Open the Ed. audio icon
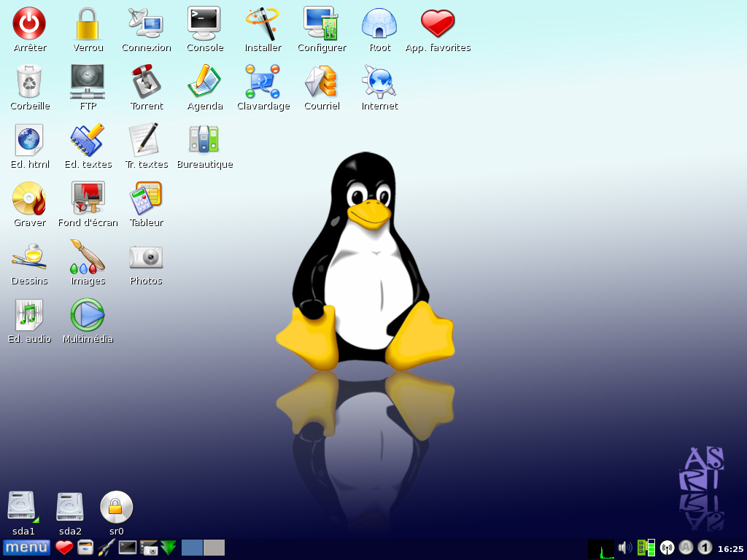 (x=29, y=315)
